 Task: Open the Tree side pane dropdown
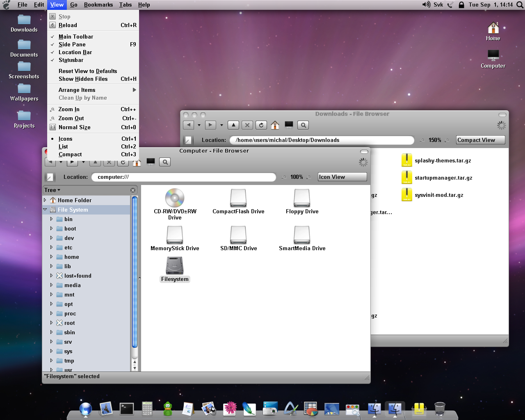pyautogui.click(x=52, y=190)
